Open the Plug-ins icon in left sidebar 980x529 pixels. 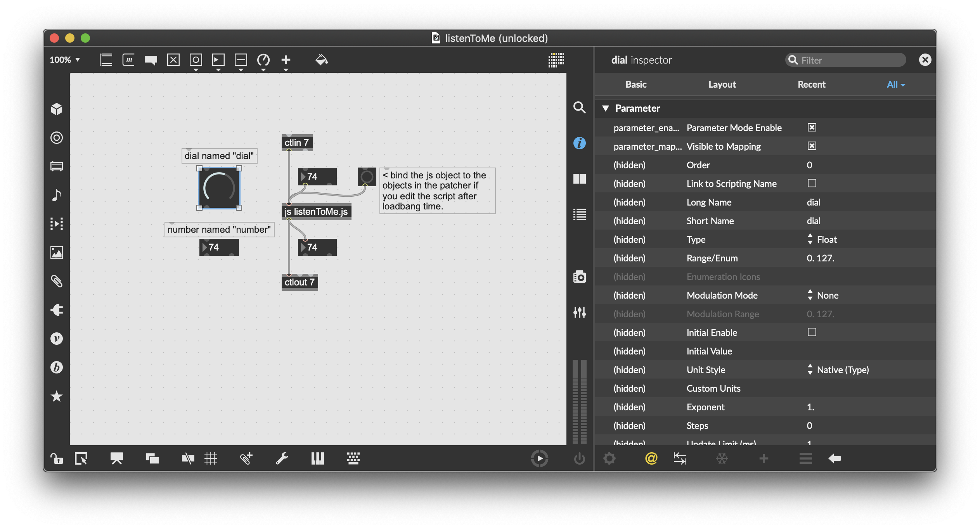coord(57,310)
